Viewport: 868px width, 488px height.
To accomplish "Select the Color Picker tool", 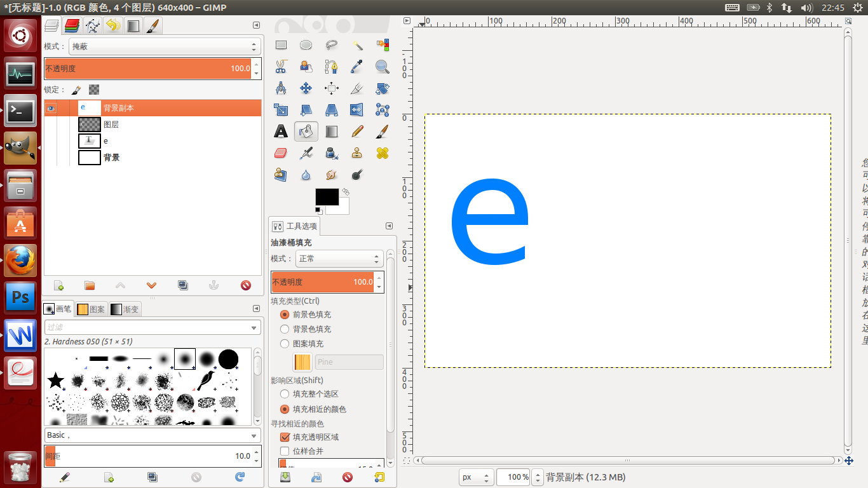I will click(x=357, y=67).
